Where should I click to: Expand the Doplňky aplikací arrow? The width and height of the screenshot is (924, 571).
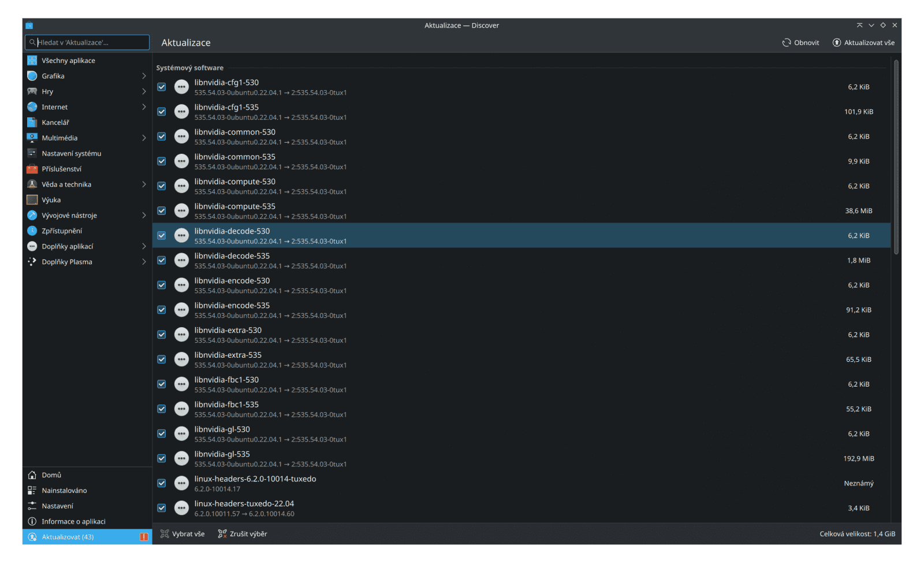click(144, 246)
